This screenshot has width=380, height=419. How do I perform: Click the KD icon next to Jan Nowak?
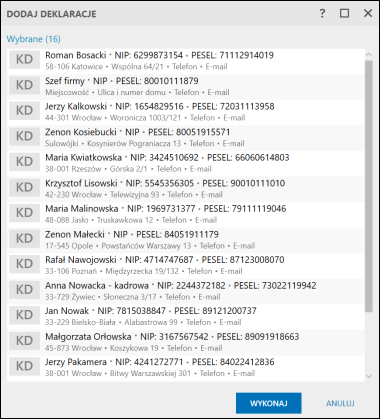(24, 315)
